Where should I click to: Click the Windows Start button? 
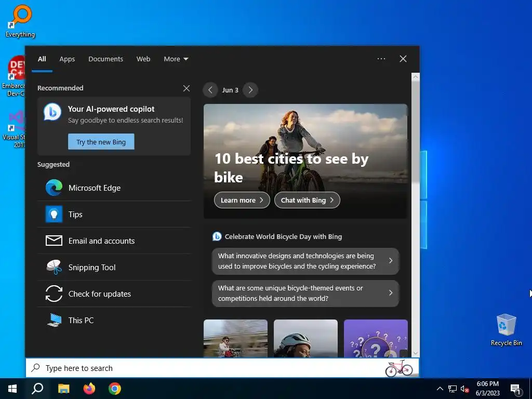click(12, 389)
